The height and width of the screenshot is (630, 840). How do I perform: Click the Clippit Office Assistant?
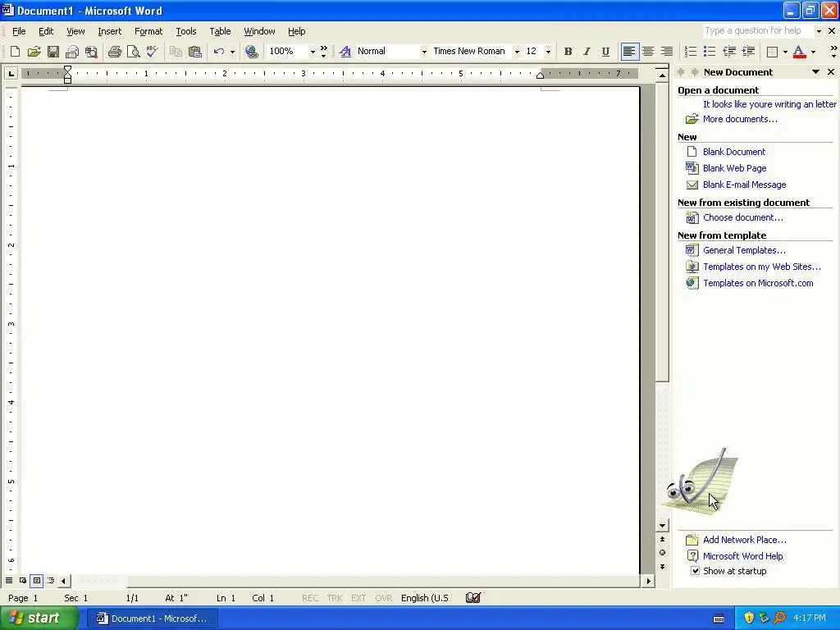702,481
